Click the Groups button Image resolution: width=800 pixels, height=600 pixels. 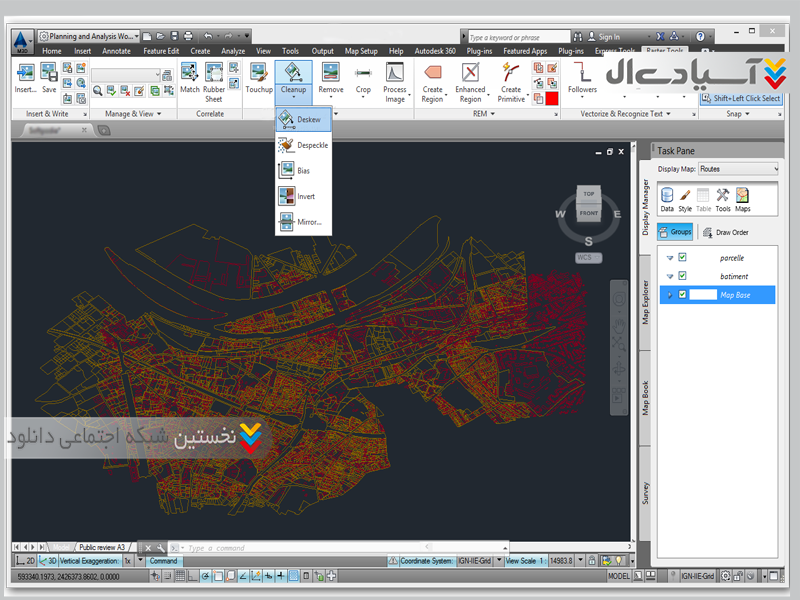[x=675, y=232]
